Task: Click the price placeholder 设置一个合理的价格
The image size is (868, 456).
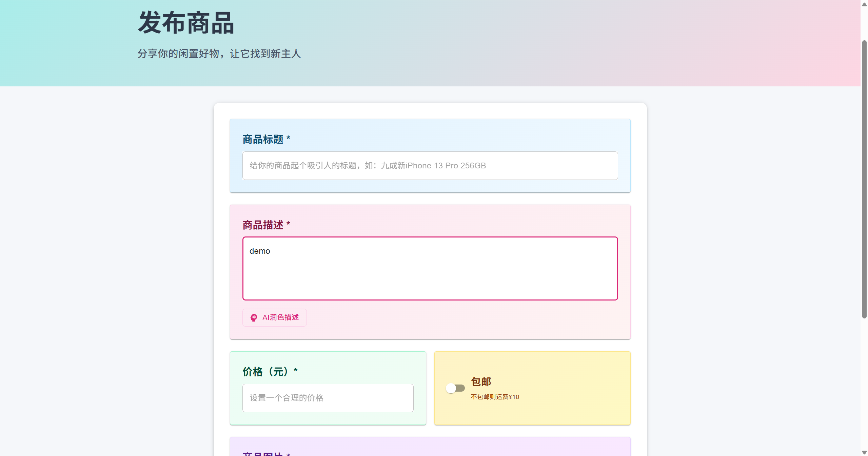Action: 287,398
